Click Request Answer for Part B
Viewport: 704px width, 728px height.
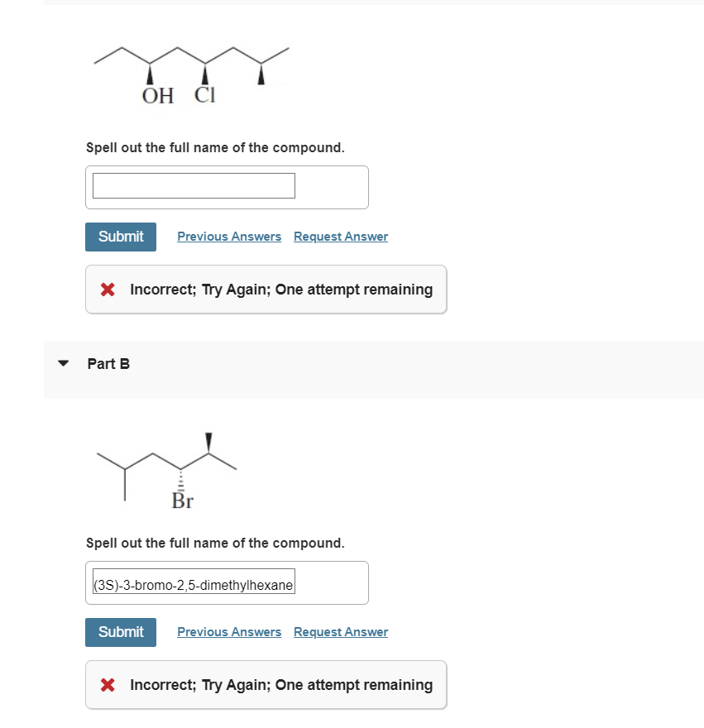pos(340,631)
